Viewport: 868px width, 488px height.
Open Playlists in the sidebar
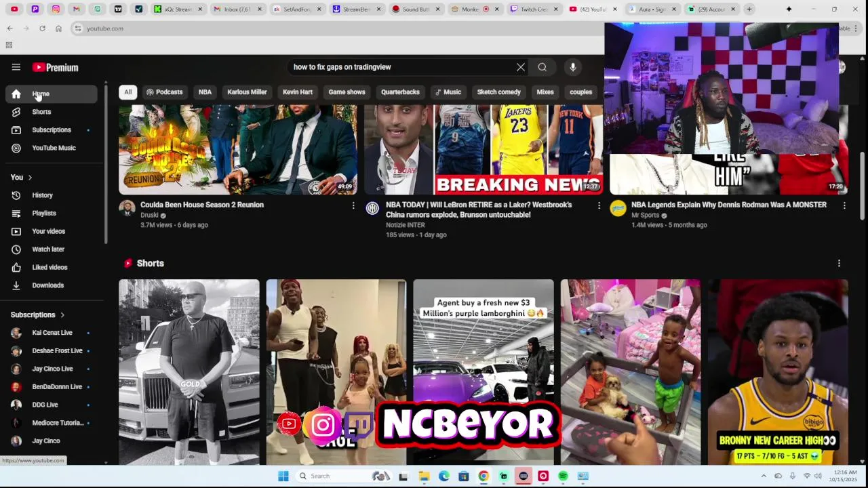pyautogui.click(x=52, y=213)
